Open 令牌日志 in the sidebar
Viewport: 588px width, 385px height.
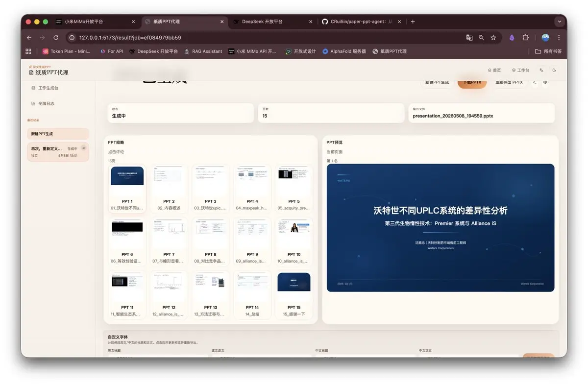tap(43, 103)
